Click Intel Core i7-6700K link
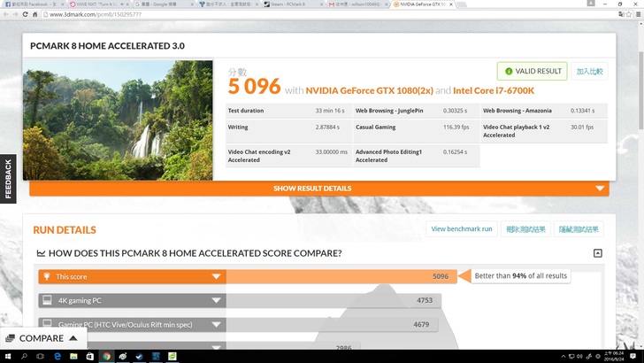This screenshot has width=644, height=363. pyautogui.click(x=494, y=90)
